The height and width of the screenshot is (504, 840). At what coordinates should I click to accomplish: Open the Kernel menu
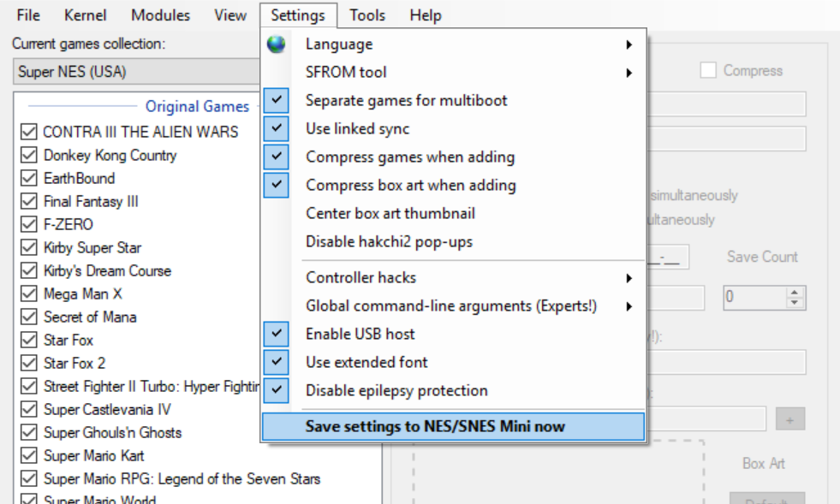(x=85, y=15)
